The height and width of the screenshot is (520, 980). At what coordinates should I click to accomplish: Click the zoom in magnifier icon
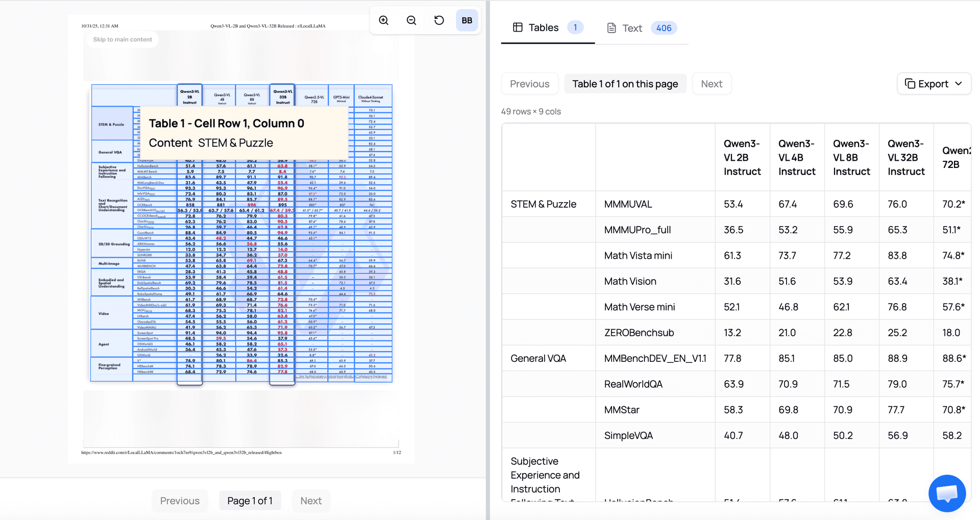pyautogui.click(x=383, y=20)
